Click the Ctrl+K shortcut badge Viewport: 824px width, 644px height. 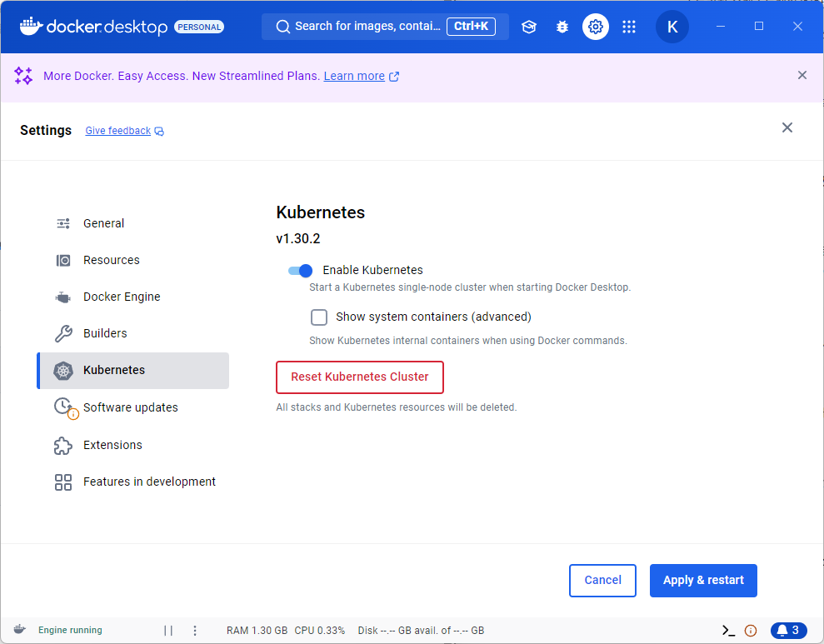(471, 27)
